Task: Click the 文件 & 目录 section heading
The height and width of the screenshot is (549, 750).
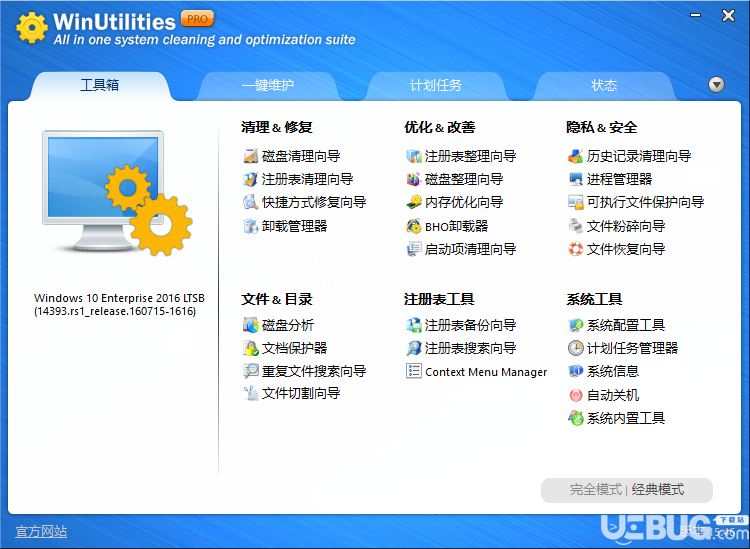Action: coord(277,299)
